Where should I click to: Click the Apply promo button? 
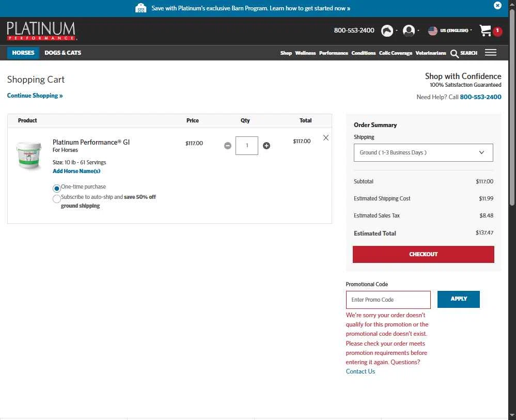(x=459, y=299)
